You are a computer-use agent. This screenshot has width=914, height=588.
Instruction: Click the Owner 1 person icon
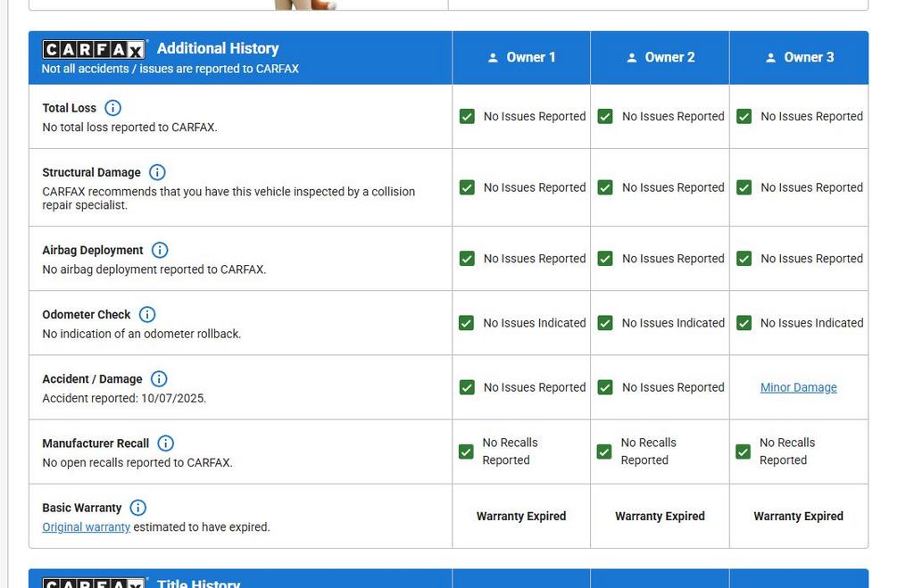pos(493,58)
